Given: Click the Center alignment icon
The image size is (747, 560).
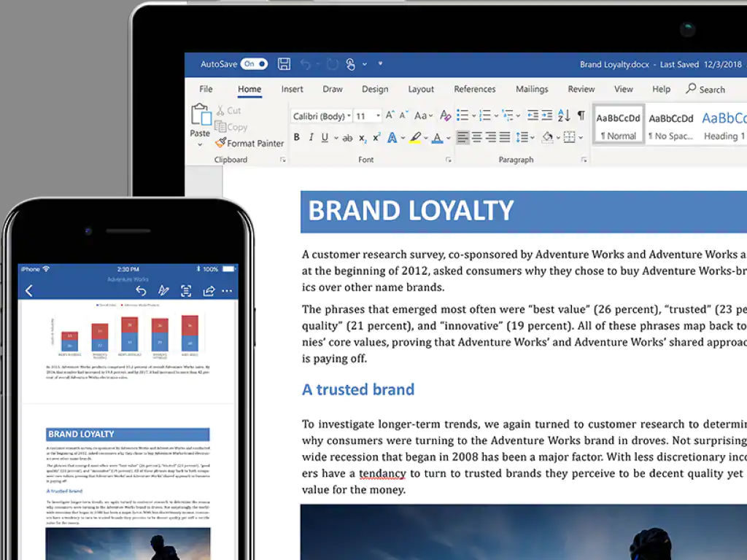Looking at the screenshot, I should (x=476, y=138).
